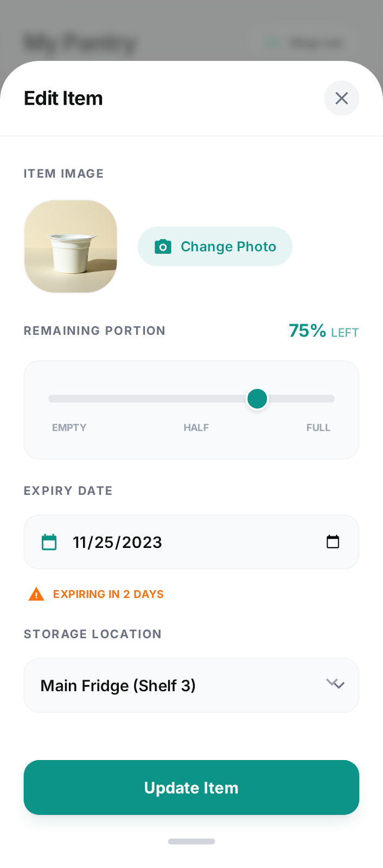383x868 pixels.
Task: Click the teal calendar icon beside the date
Action: click(x=49, y=541)
